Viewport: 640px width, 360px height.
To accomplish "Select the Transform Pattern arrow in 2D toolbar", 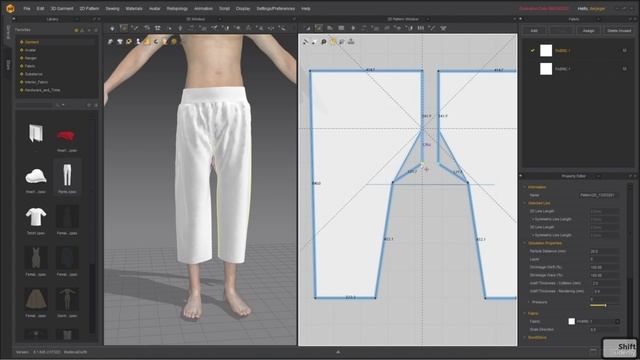I will tap(308, 28).
